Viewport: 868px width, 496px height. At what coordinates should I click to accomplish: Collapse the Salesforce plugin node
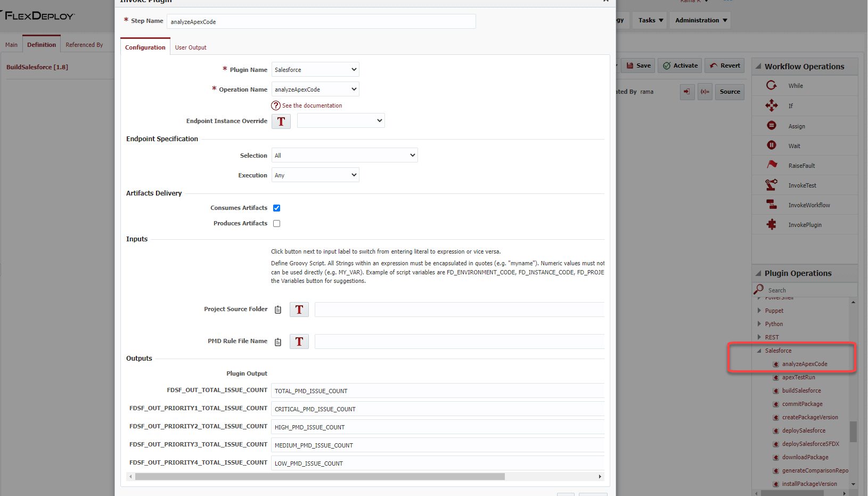(x=759, y=351)
